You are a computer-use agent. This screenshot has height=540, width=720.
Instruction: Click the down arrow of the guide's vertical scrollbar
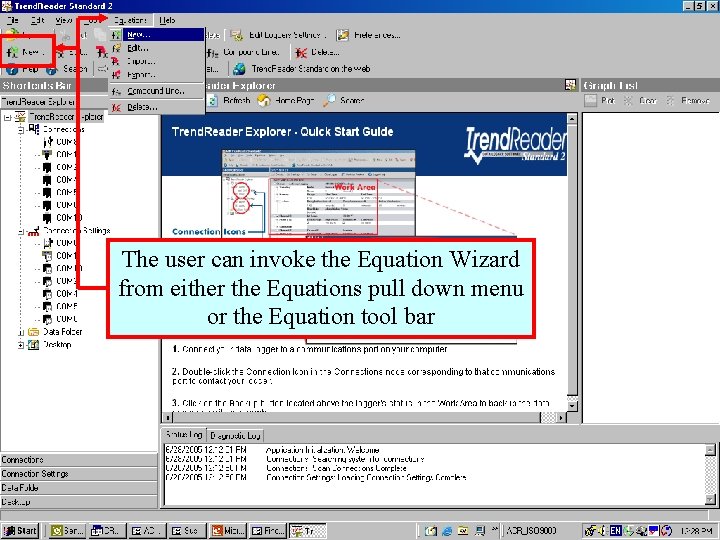coord(572,406)
